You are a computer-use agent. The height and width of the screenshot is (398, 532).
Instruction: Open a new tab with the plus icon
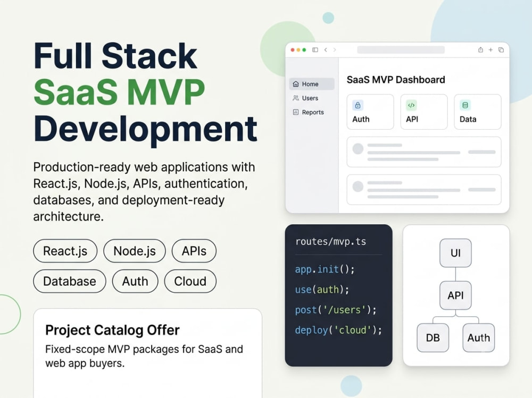pyautogui.click(x=491, y=50)
